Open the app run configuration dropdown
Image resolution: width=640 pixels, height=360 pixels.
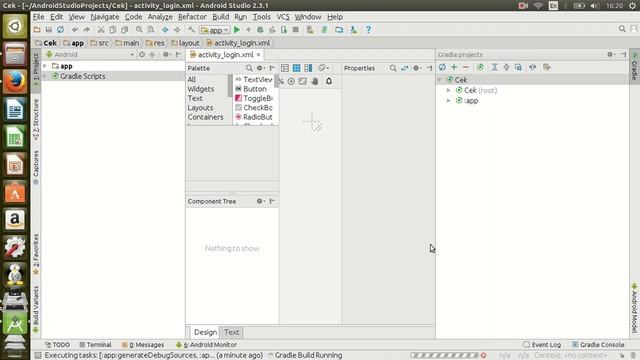[x=214, y=30]
